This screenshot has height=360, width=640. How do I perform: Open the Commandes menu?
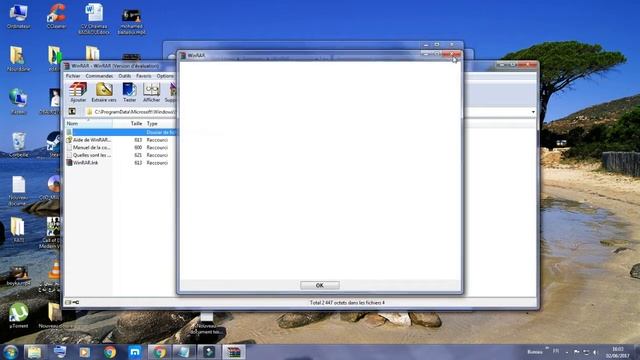click(x=99, y=76)
